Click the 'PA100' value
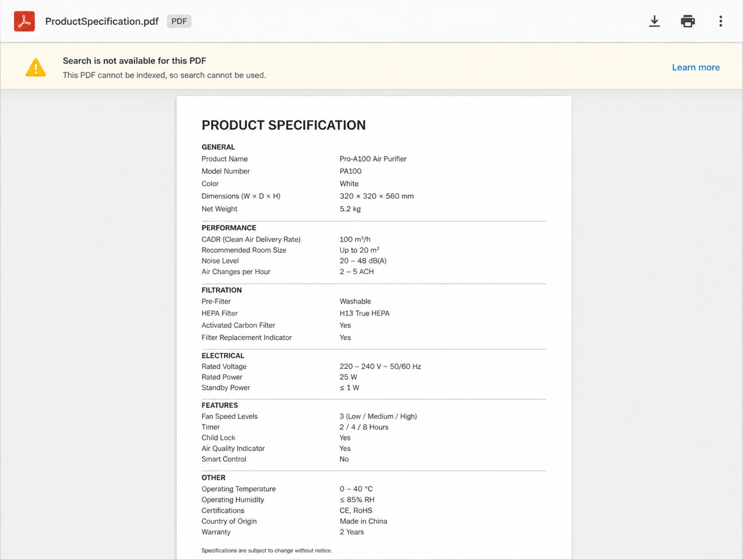 point(350,171)
